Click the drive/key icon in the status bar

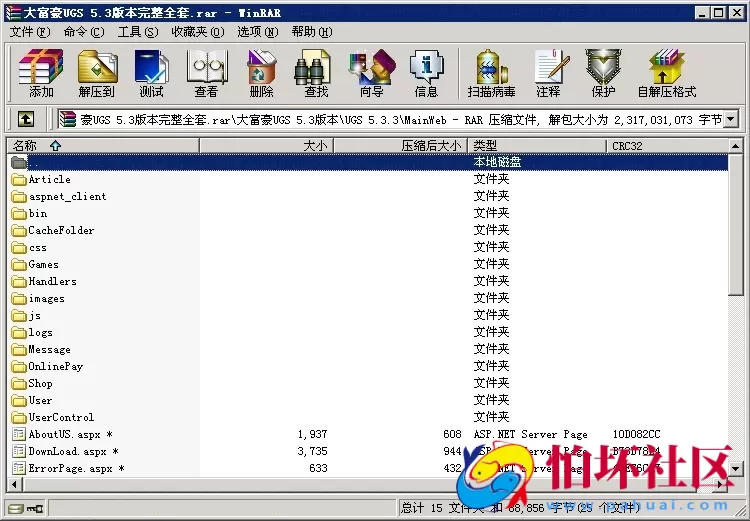26,508
